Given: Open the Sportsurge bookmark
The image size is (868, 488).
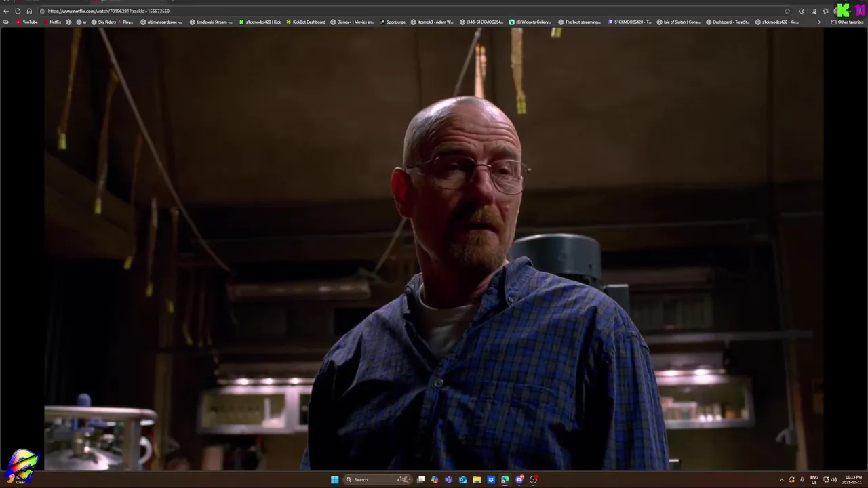Looking at the screenshot, I should tap(393, 22).
